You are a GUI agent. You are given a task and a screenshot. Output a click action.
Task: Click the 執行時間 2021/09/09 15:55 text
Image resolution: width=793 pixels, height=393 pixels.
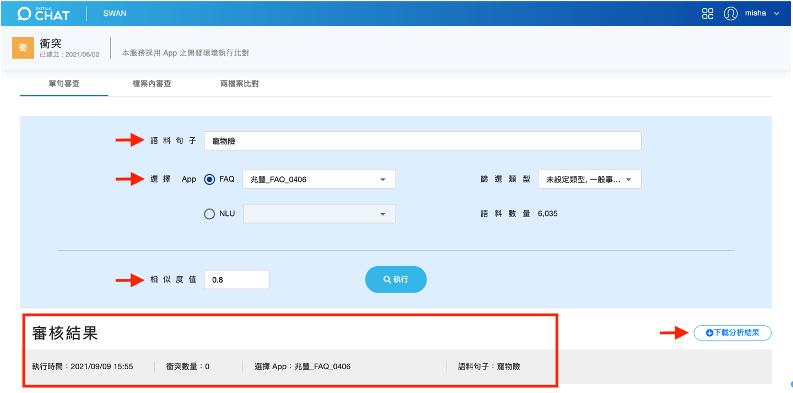83,366
